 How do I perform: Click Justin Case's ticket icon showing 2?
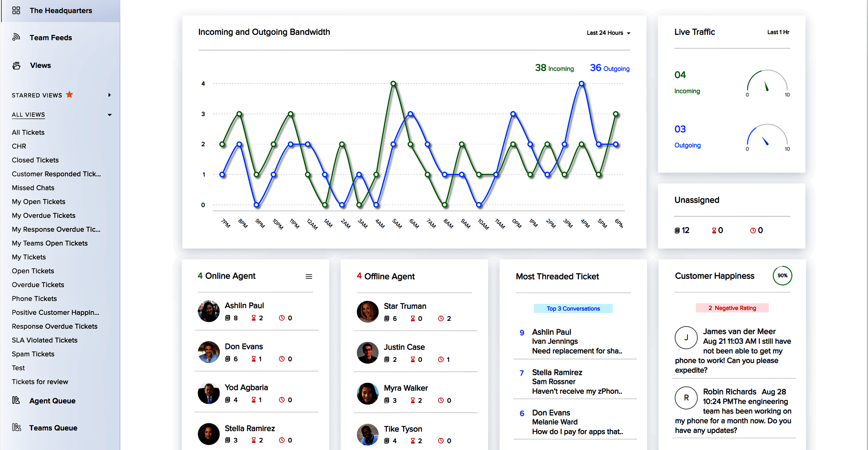387,360
